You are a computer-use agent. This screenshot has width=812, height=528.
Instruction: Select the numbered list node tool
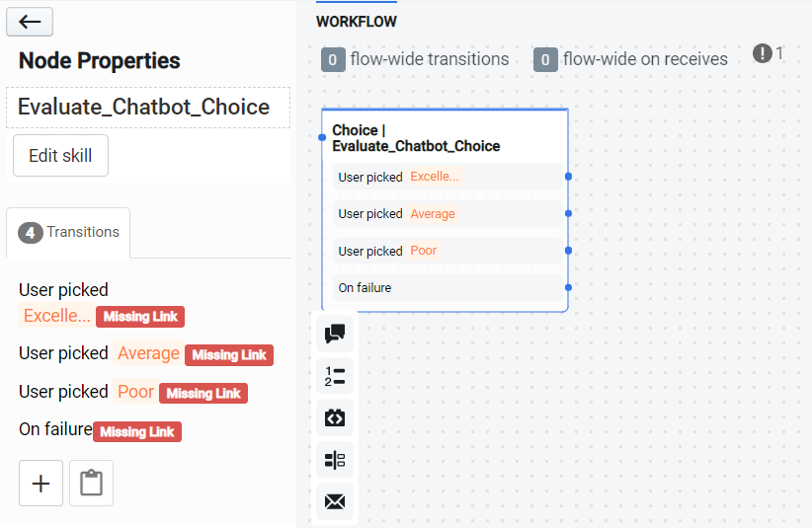[335, 376]
